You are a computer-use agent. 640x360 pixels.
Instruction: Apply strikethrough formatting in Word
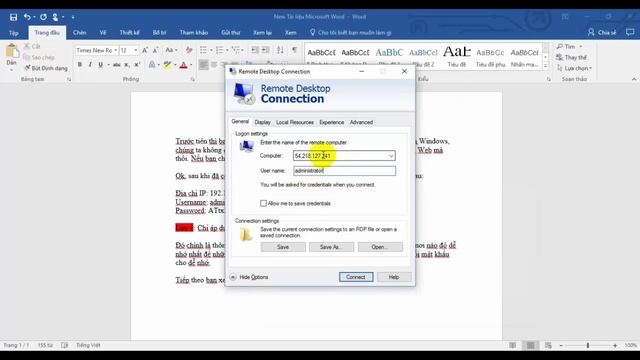pos(117,64)
